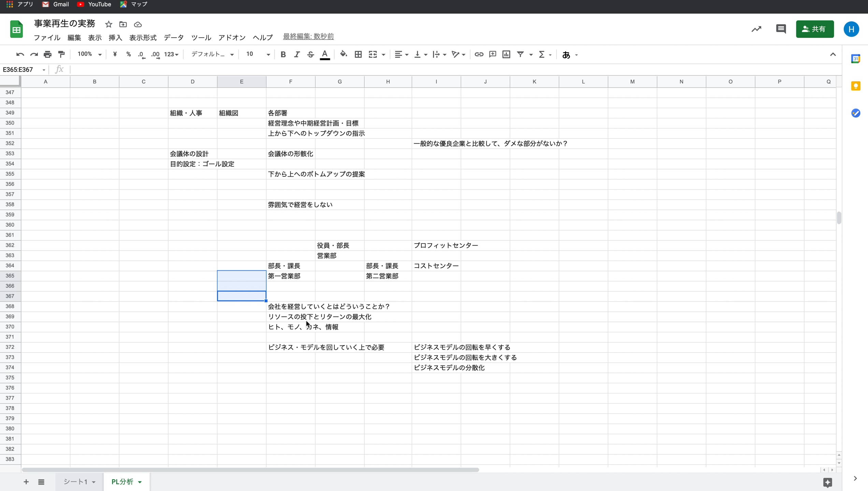Open the デフォルト font family dropdown

point(212,54)
